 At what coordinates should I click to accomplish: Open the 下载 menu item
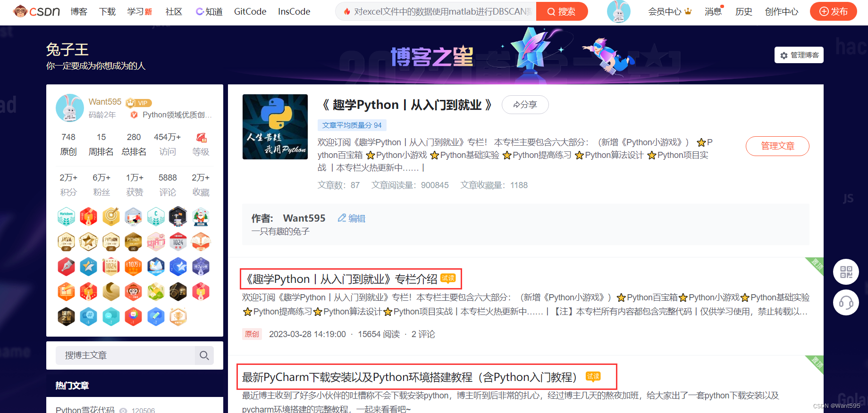(x=107, y=11)
